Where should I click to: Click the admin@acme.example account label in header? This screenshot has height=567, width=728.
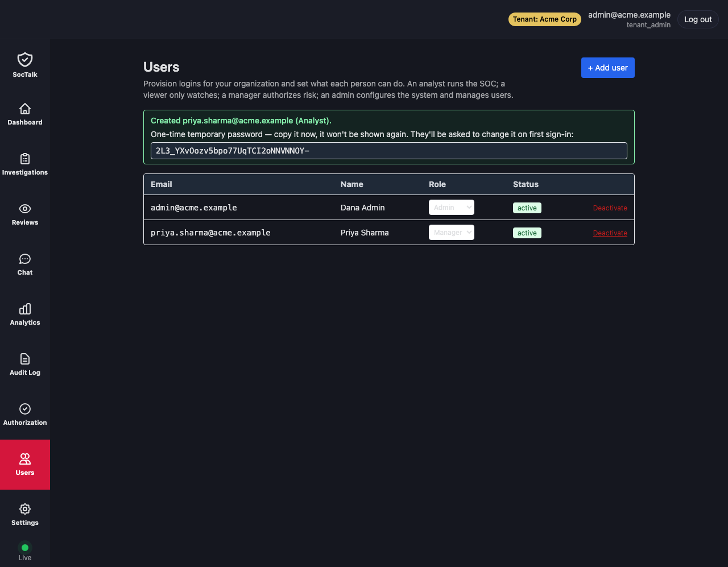629,15
